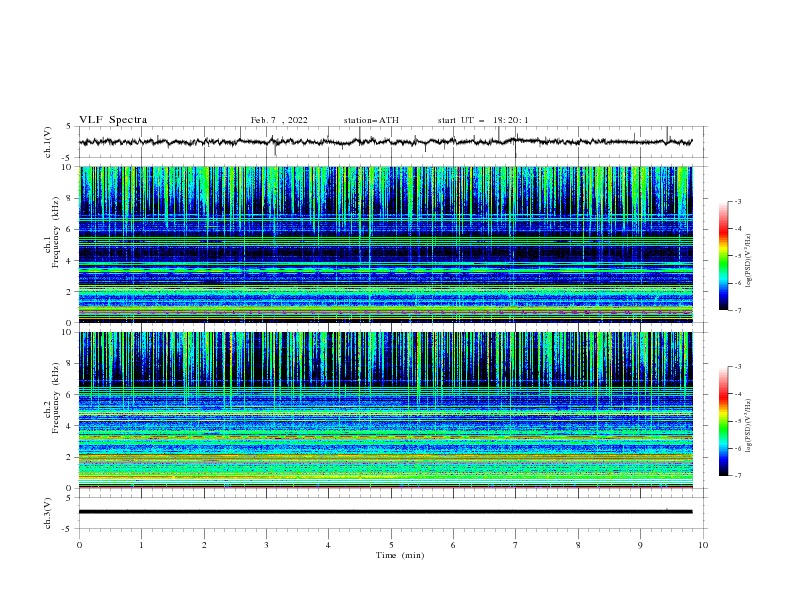The width and height of the screenshot is (792, 612).
Task: Click the "9" tick on the time axis
Action: point(640,545)
